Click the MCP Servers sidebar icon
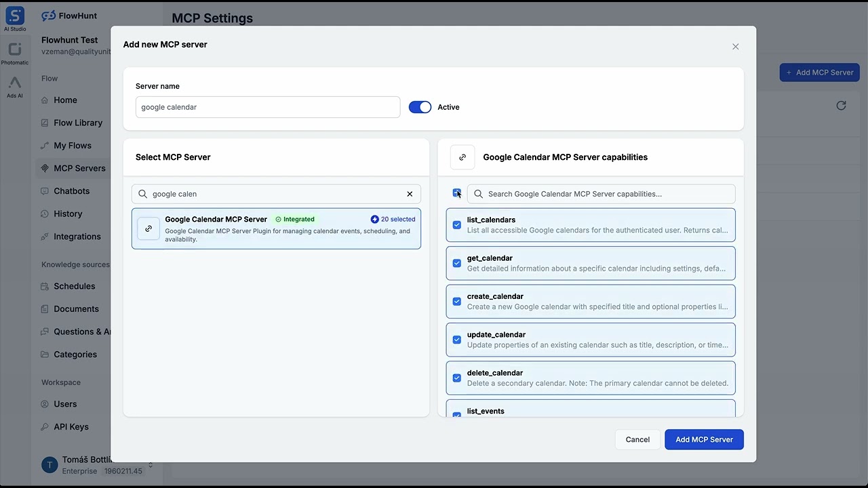 [45, 168]
